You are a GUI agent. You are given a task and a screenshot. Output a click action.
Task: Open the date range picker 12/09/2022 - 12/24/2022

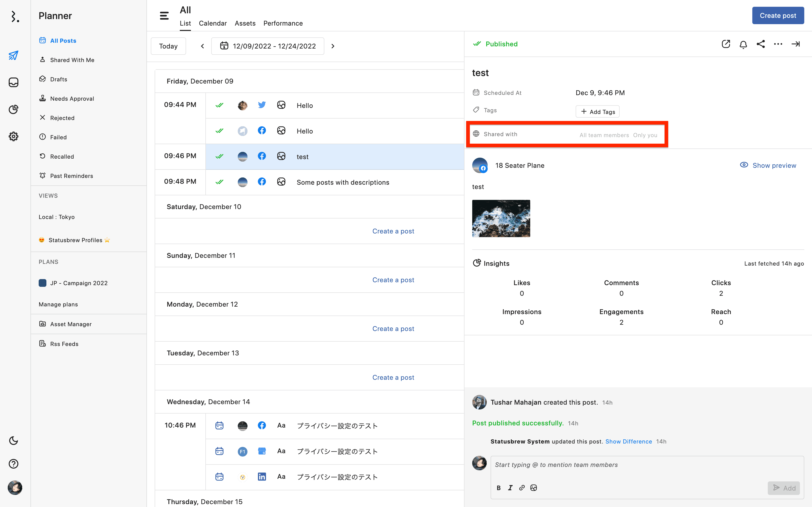coord(268,46)
